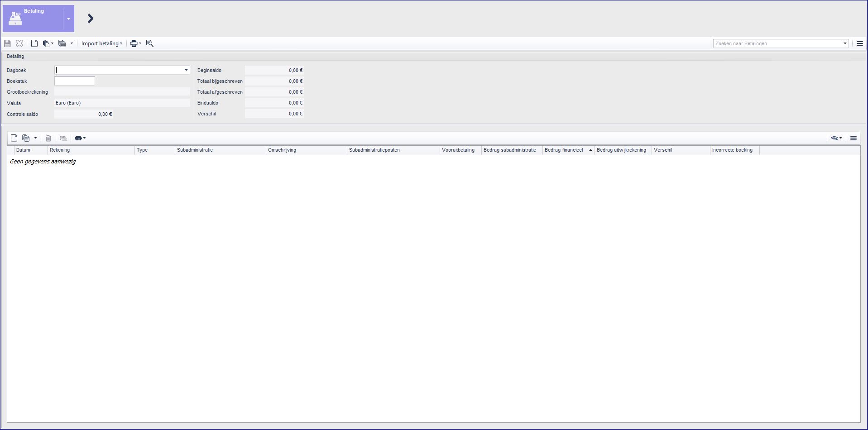Click the copy line icon in grid toolbar

(x=26, y=138)
